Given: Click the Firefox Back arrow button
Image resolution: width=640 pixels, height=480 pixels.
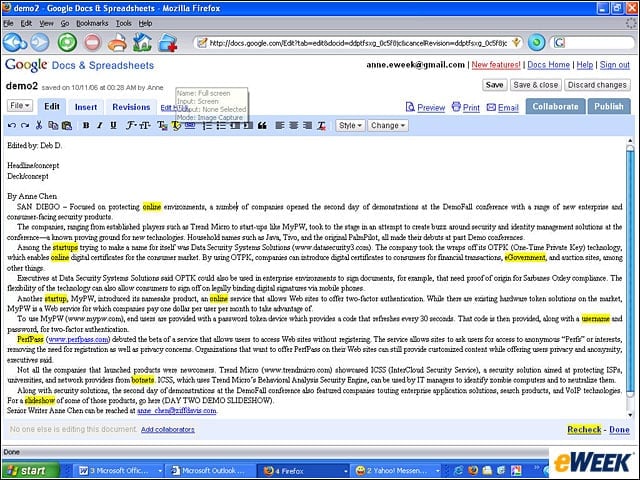Looking at the screenshot, I should (x=15, y=42).
